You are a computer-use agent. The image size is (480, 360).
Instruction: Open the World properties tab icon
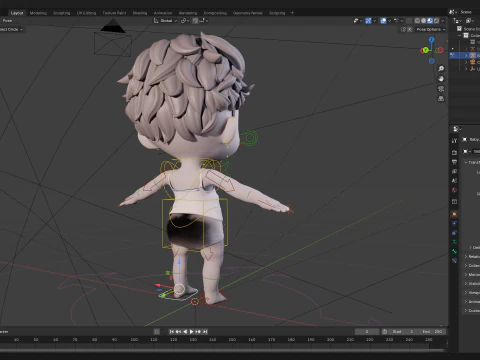[454, 190]
